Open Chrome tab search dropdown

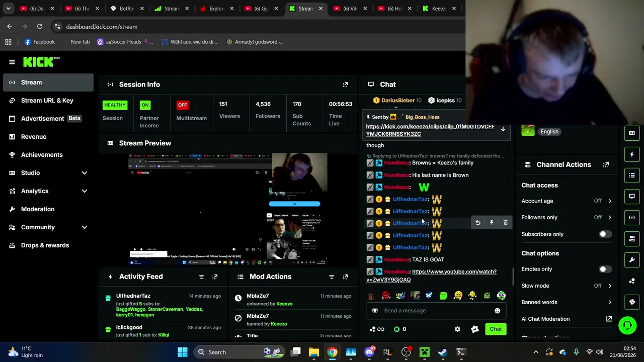[8, 9]
